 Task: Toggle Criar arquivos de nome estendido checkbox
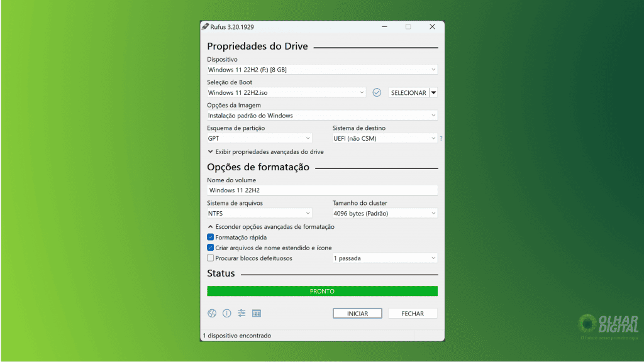(210, 248)
